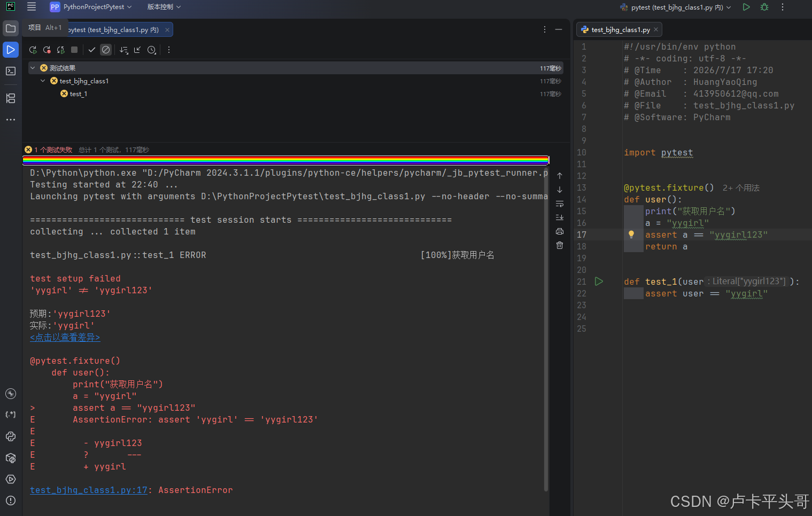812x516 pixels.
Task: Open the Problems tool window
Action: (11, 501)
